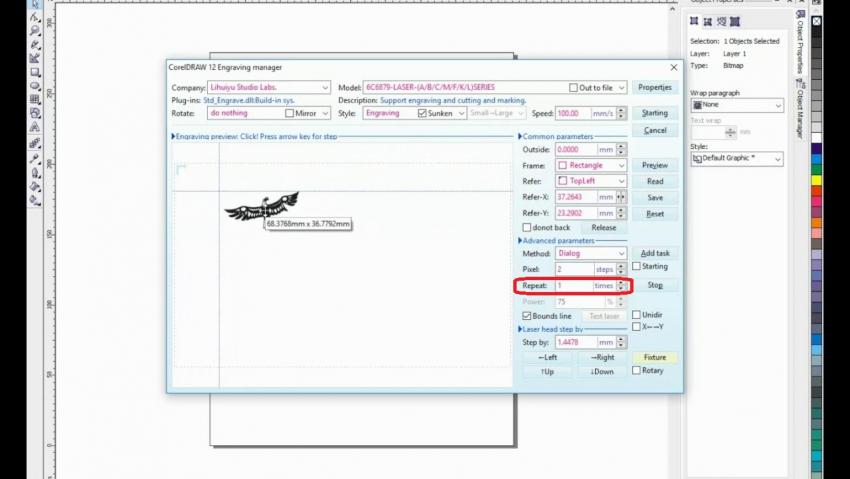Enable the Mirror checkbox
850x479 pixels.
290,114
